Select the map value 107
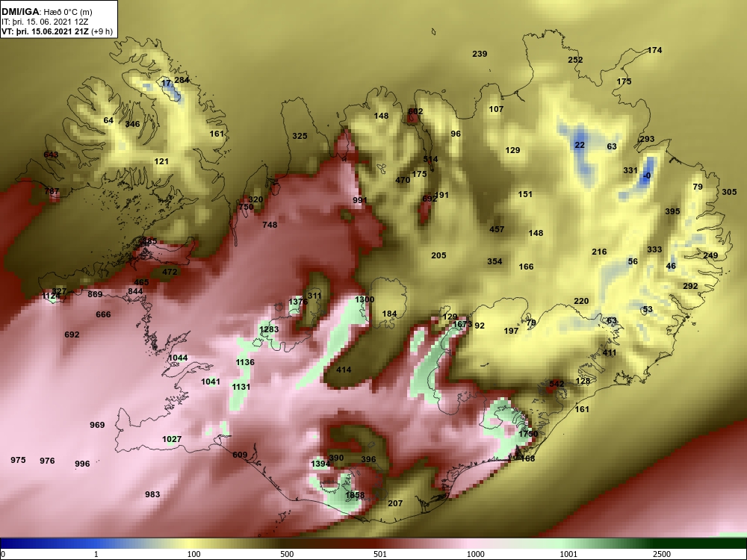Image resolution: width=747 pixels, height=560 pixels. (497, 110)
